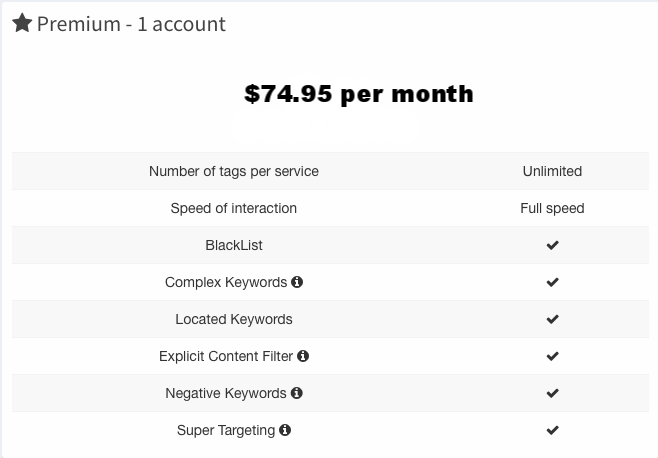Select the Premium - 1 account heading
658x458 pixels.
(131, 24)
